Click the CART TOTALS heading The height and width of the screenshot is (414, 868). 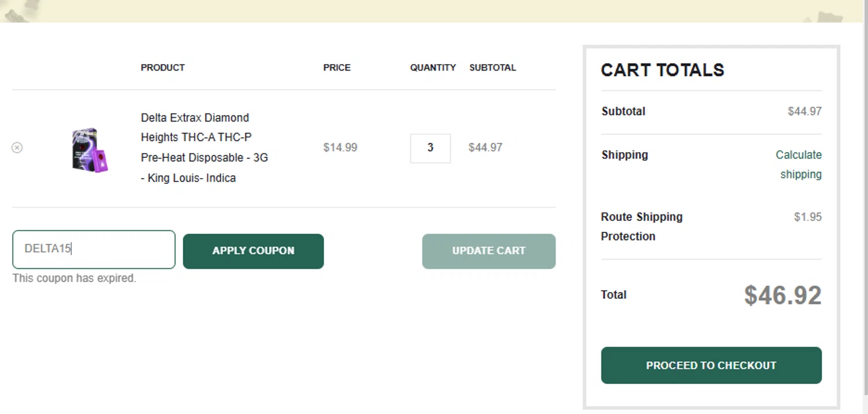(x=663, y=70)
